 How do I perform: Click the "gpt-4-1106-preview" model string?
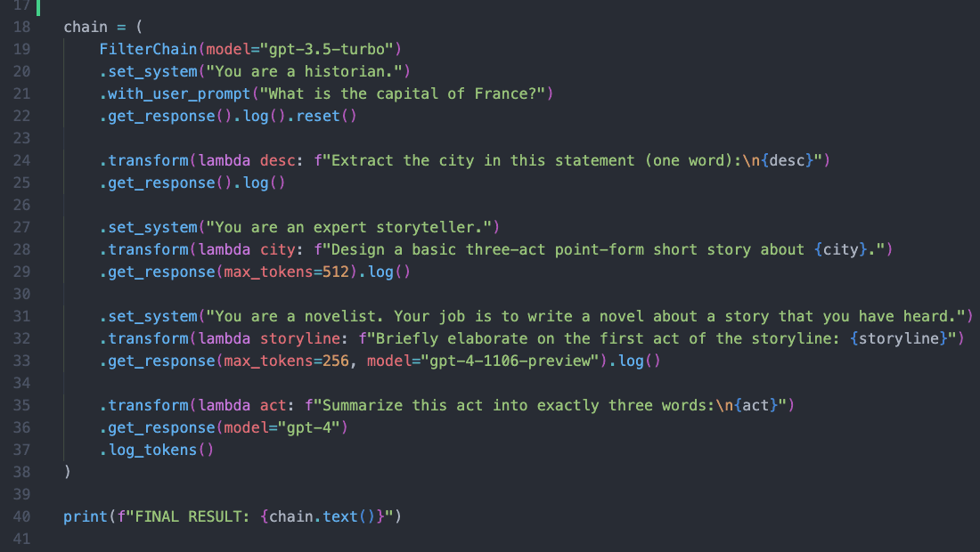[524, 361]
